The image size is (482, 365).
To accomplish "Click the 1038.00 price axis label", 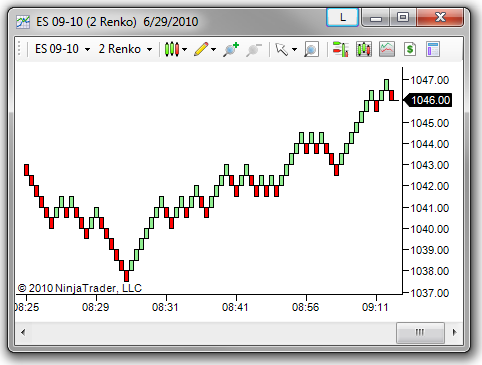I will pos(430,271).
